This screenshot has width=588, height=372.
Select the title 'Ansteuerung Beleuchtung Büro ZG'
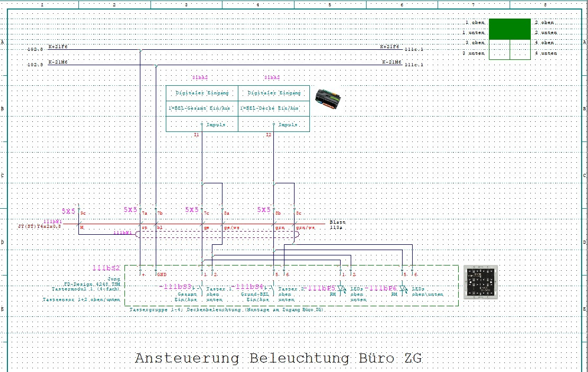coord(279,358)
